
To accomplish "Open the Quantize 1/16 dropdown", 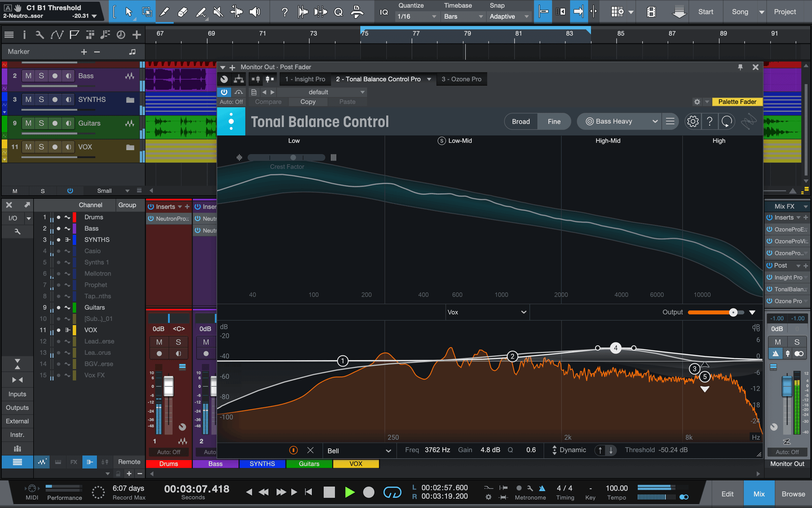I will click(x=417, y=16).
